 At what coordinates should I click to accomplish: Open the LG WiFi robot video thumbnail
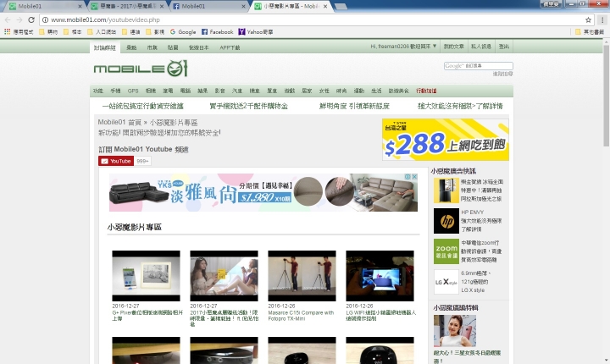tap(380, 276)
